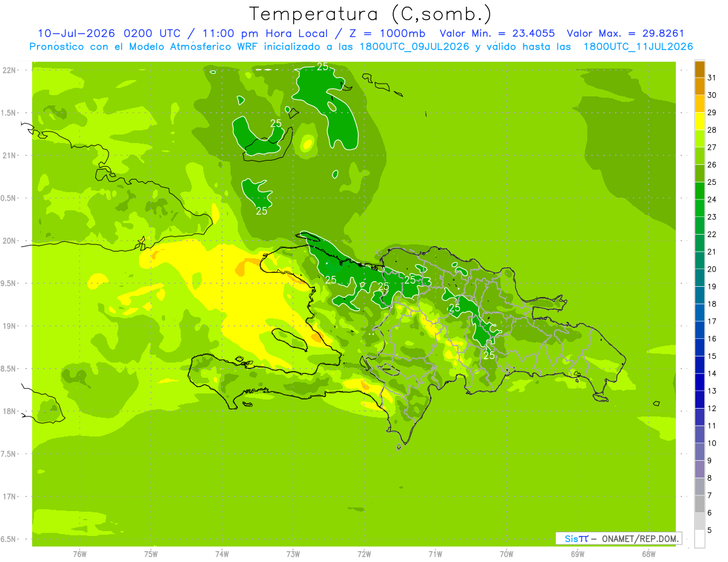Click the 70W longitude axis label
728x562 pixels.
pos(507,554)
